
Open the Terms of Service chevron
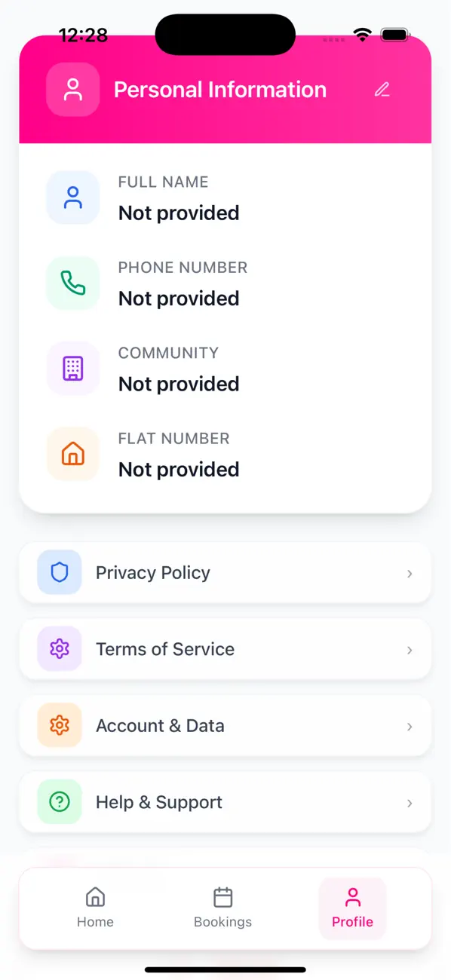pyautogui.click(x=410, y=650)
